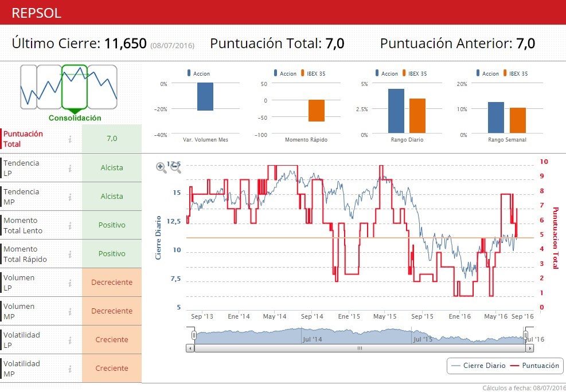Click the closing date (08/07/2016)
The image size is (566, 392).
[x=172, y=45]
